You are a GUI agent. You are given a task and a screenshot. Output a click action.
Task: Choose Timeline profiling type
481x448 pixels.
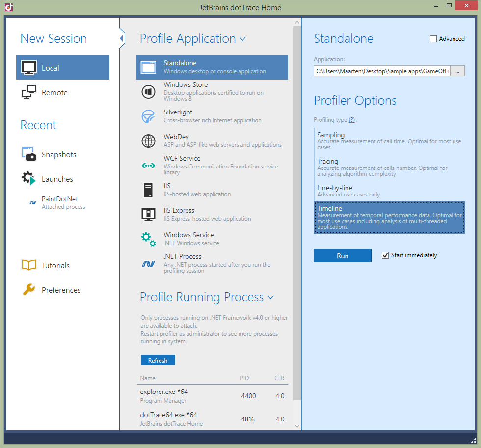pyautogui.click(x=389, y=218)
